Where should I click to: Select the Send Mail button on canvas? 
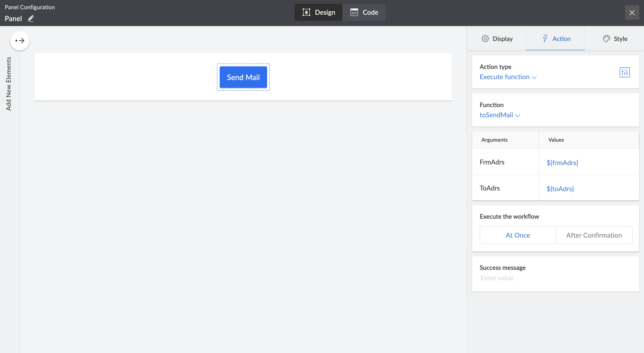pyautogui.click(x=243, y=77)
